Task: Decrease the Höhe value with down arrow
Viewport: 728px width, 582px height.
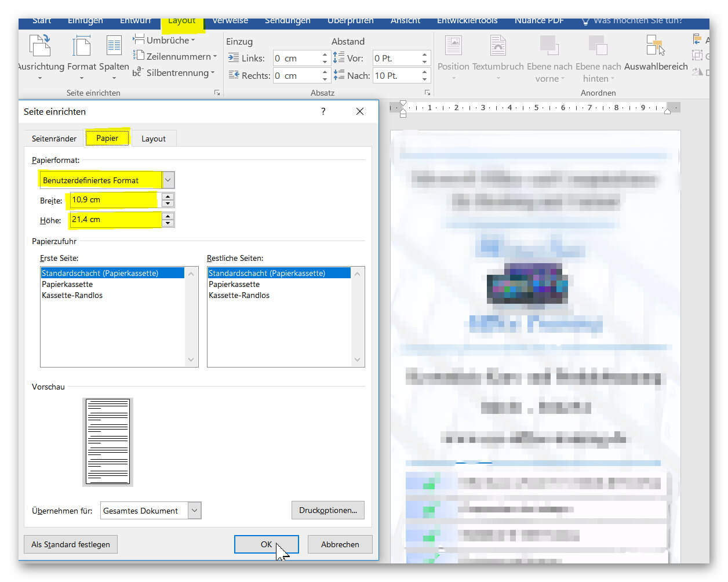Action: point(168,223)
